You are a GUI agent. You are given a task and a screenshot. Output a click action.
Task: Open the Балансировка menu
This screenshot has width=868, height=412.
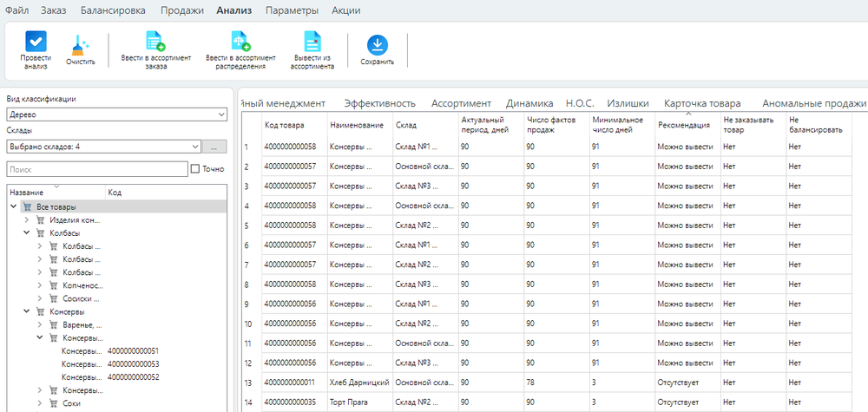[113, 10]
